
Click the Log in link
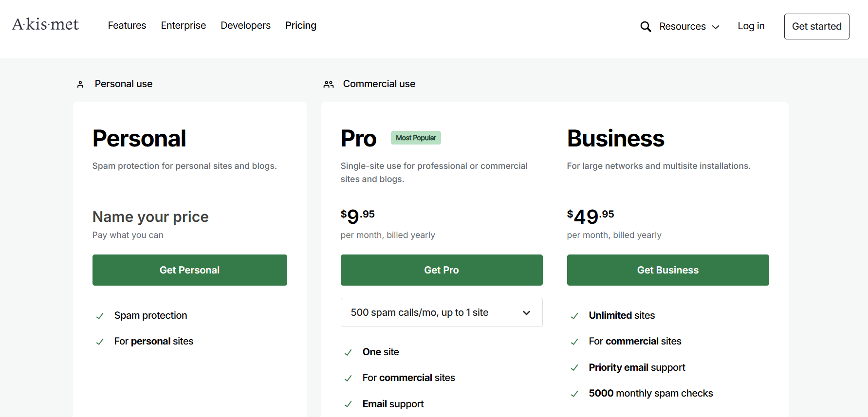point(751,26)
